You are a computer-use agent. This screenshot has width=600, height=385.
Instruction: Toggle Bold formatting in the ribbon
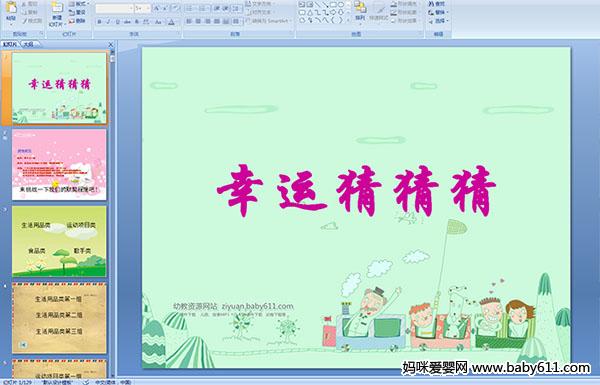point(99,22)
